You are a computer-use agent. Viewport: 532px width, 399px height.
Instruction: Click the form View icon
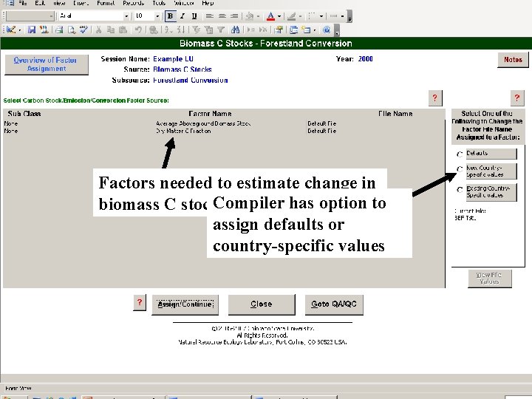click(11, 30)
